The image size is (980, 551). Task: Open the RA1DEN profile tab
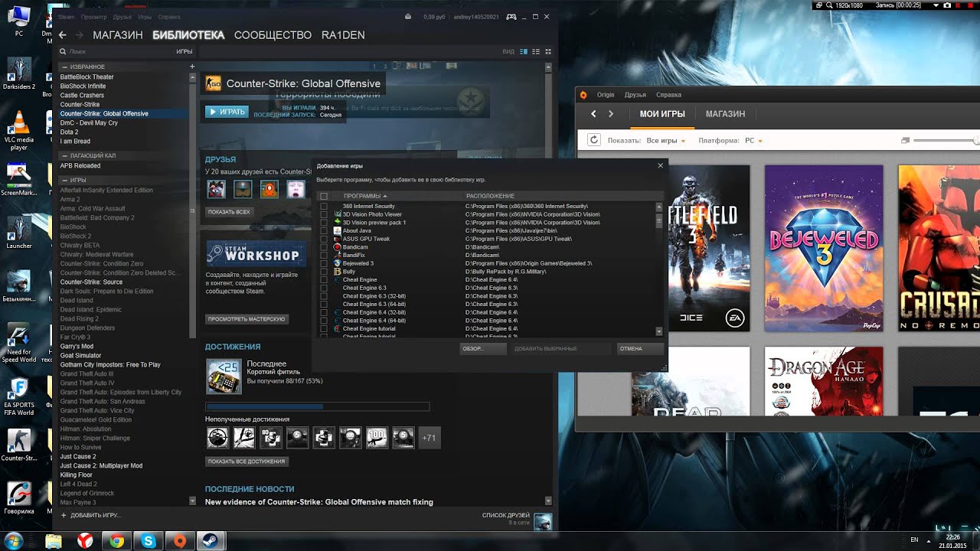click(343, 35)
